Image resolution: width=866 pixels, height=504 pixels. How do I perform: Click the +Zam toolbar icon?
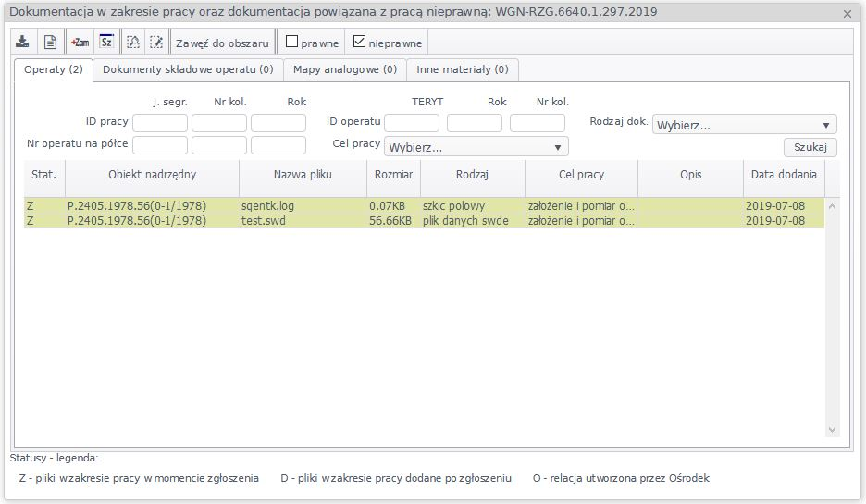[80, 43]
